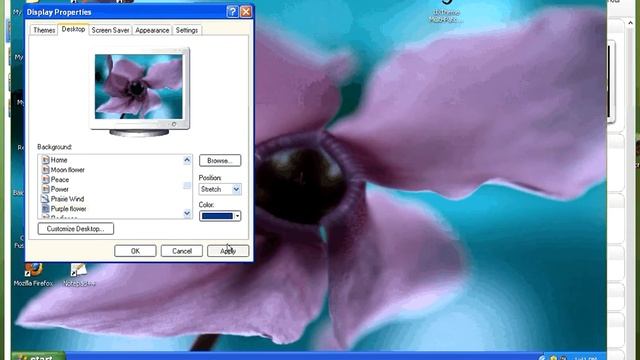This screenshot has width=640, height=360.
Task: Open Customize Desktop... dialog
Action: tap(76, 229)
